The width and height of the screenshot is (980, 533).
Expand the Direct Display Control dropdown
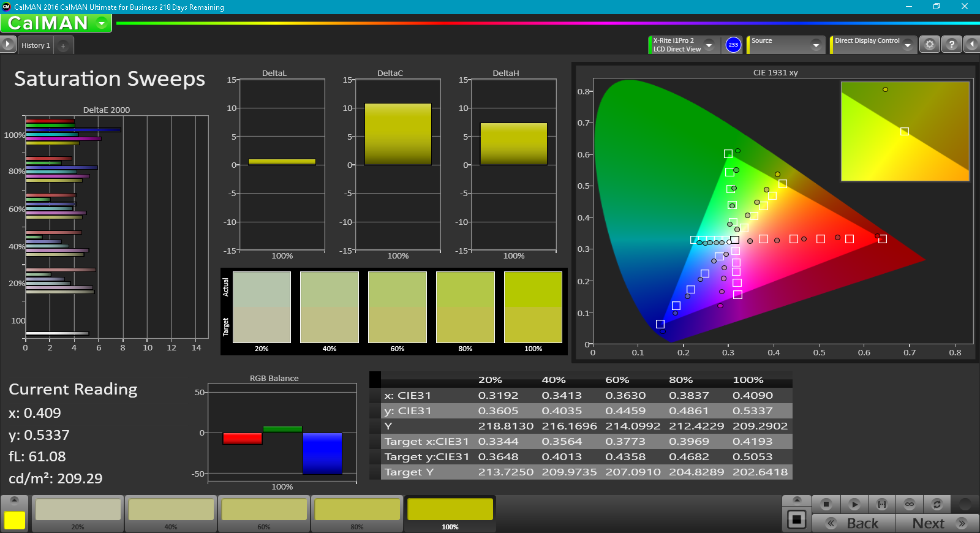907,45
